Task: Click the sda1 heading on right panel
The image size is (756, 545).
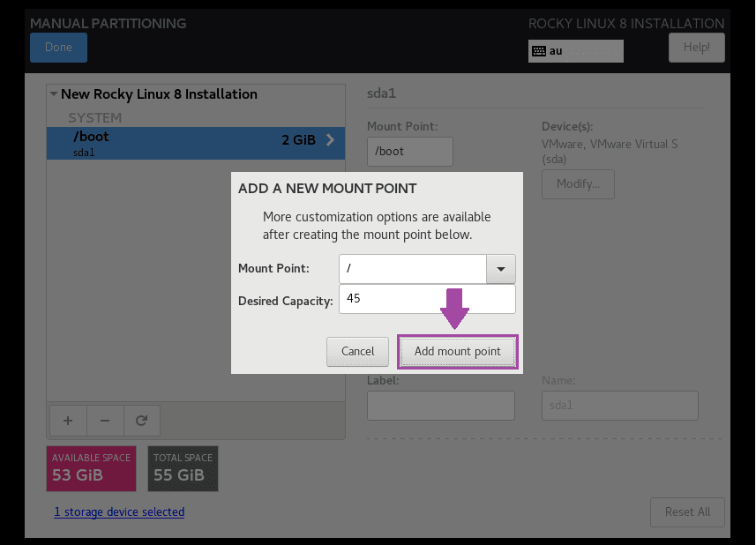Action: [381, 93]
